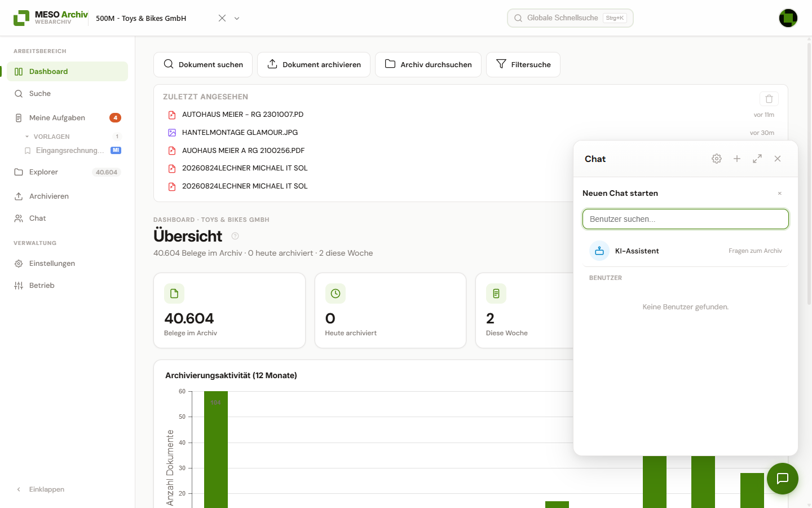Screen dimensions: 812x508
Task: Click the Dokument archivieren button
Action: click(x=314, y=64)
